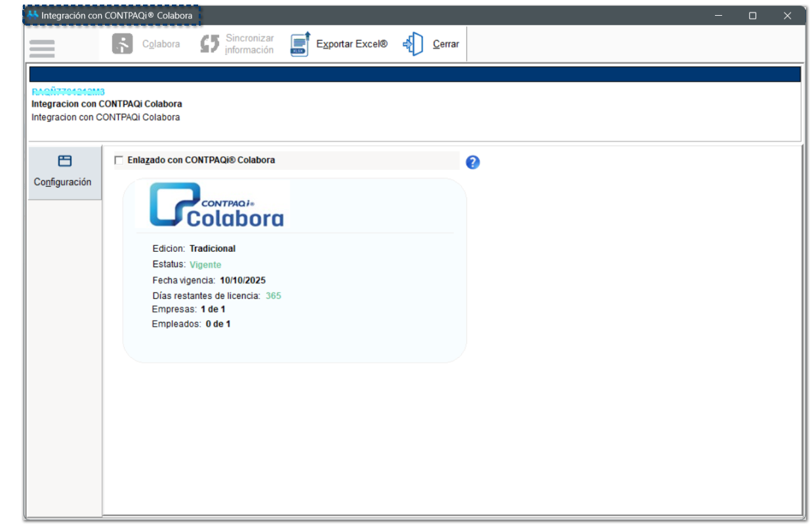Click the 365 days remaining value
The width and height of the screenshot is (812, 526).
[274, 296]
